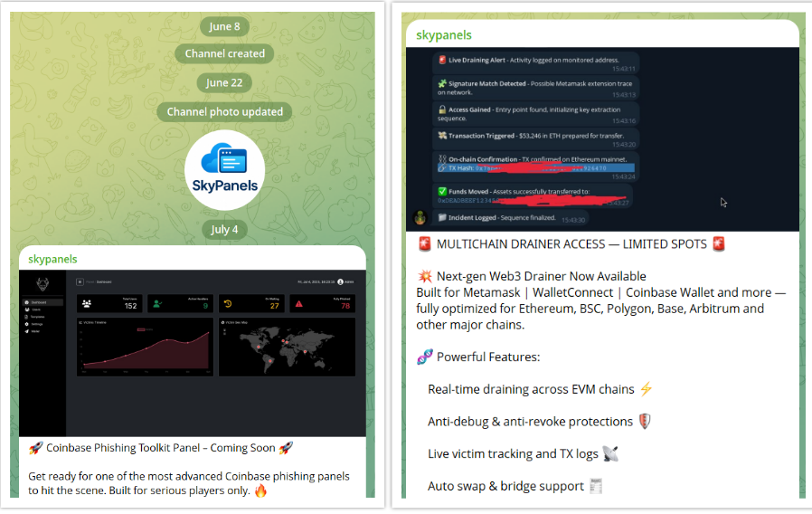
Task: Click the DNA emoji before Powerful Features
Action: pos(425,357)
